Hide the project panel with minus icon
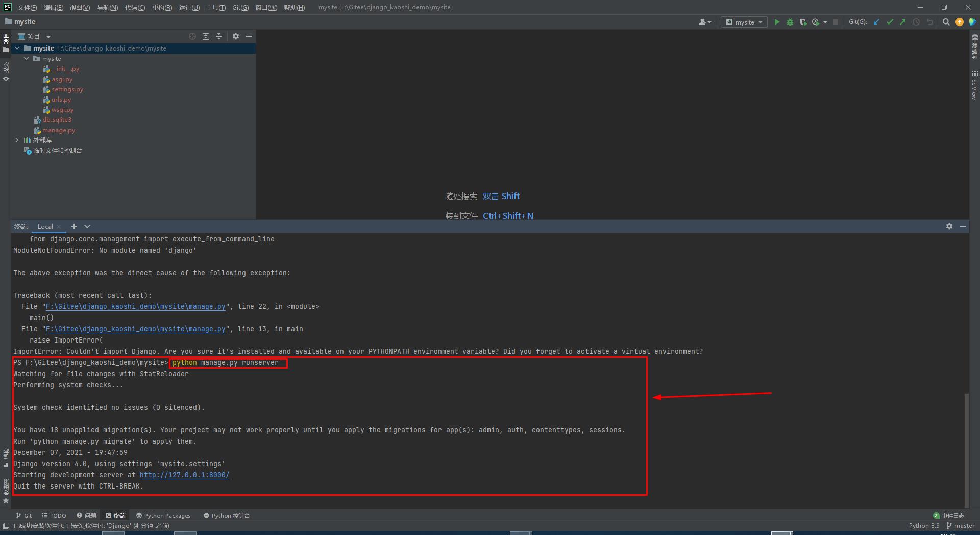This screenshot has height=535, width=980. click(x=249, y=36)
